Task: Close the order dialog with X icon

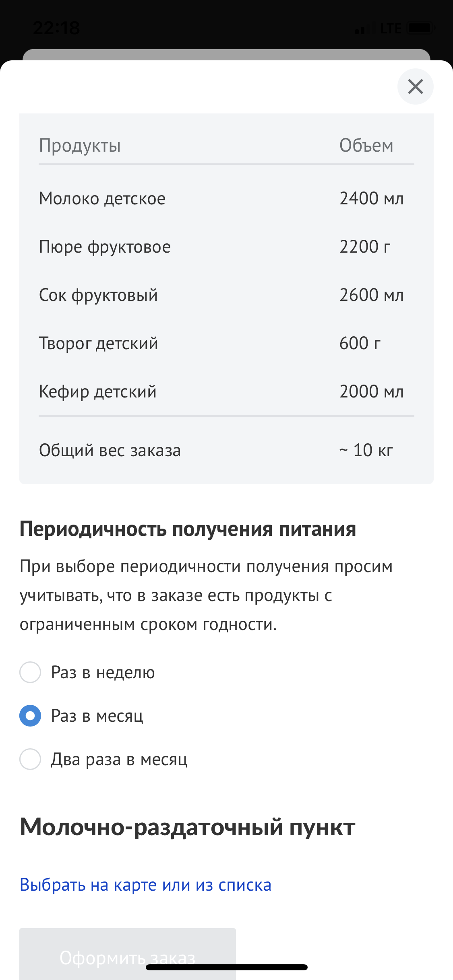Action: [415, 86]
